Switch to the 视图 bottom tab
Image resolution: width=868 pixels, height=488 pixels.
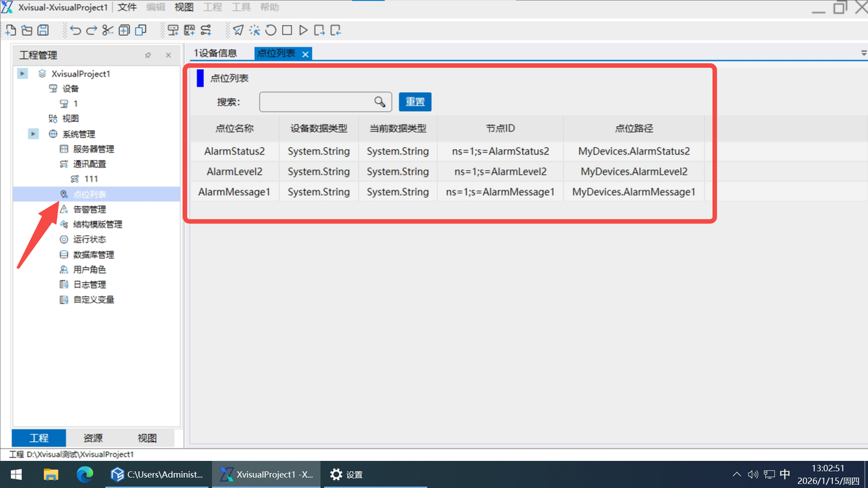tap(147, 438)
